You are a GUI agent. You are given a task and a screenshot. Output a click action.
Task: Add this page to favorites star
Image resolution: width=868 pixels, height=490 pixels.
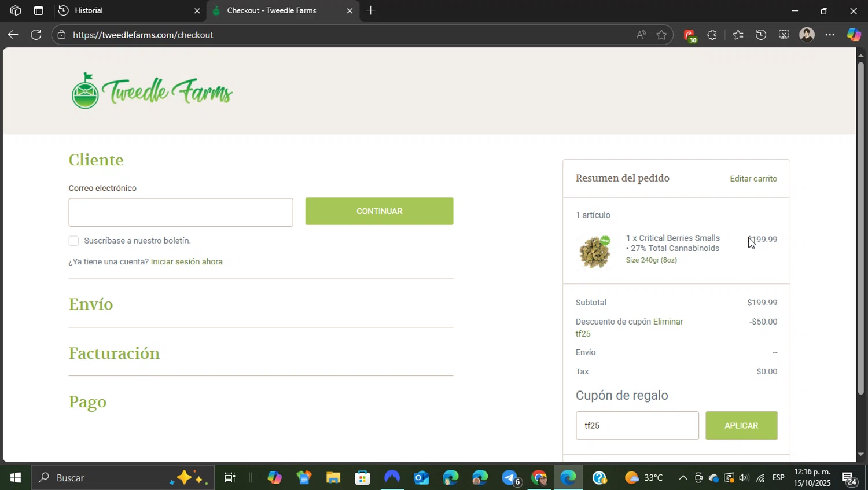click(x=661, y=35)
